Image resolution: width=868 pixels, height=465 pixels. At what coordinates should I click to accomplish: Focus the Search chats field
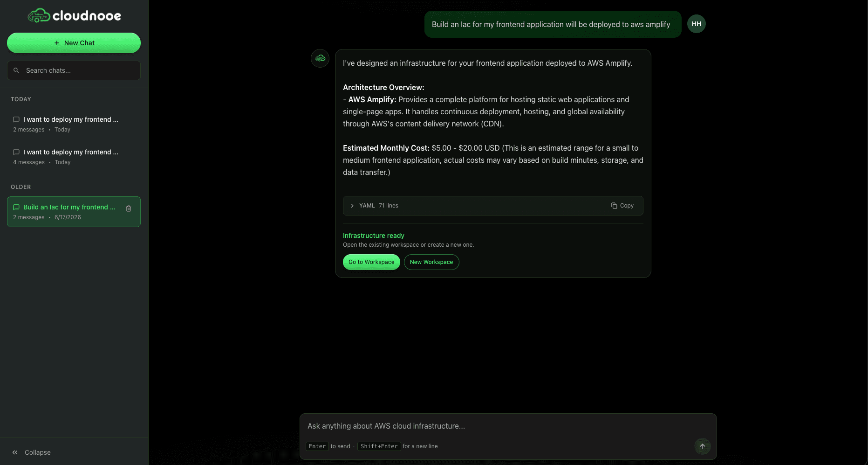[74, 70]
